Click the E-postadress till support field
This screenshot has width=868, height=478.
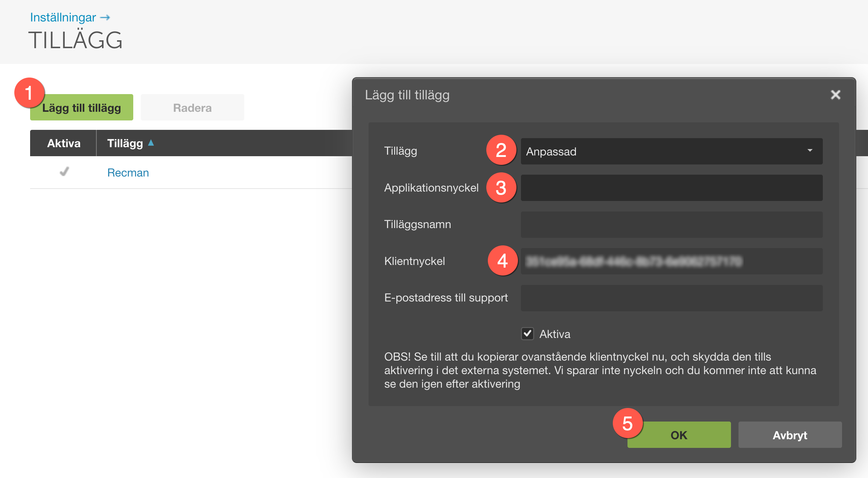671,298
